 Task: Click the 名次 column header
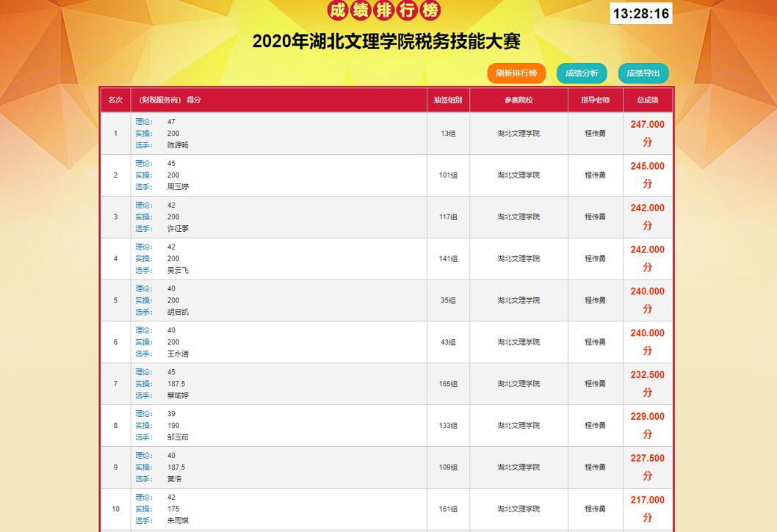(115, 101)
